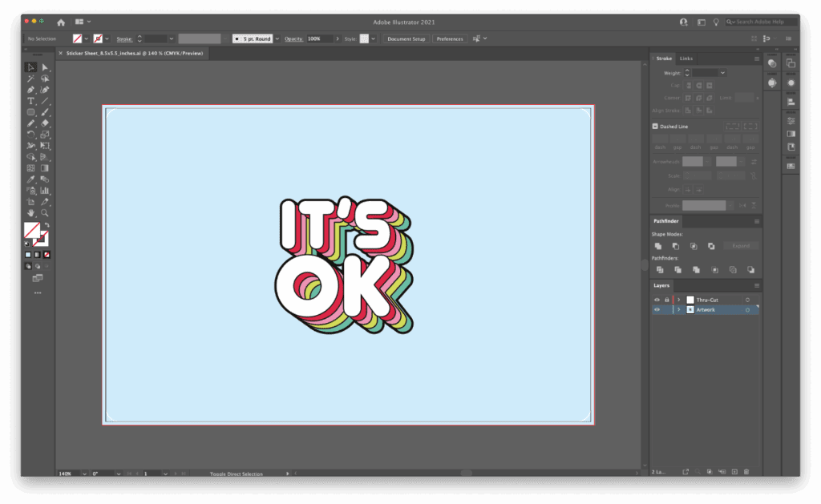Select the Direct Selection tool
The height and width of the screenshot is (504, 821).
click(x=44, y=67)
